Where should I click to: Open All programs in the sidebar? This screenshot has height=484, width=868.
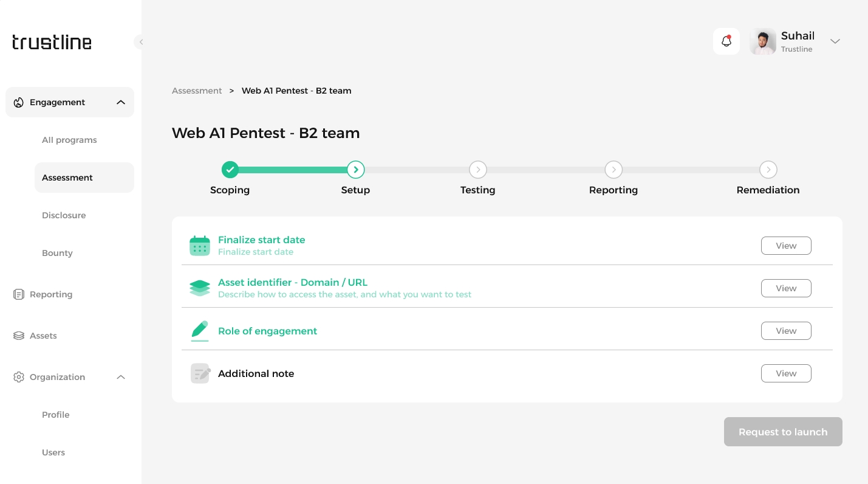pos(69,140)
